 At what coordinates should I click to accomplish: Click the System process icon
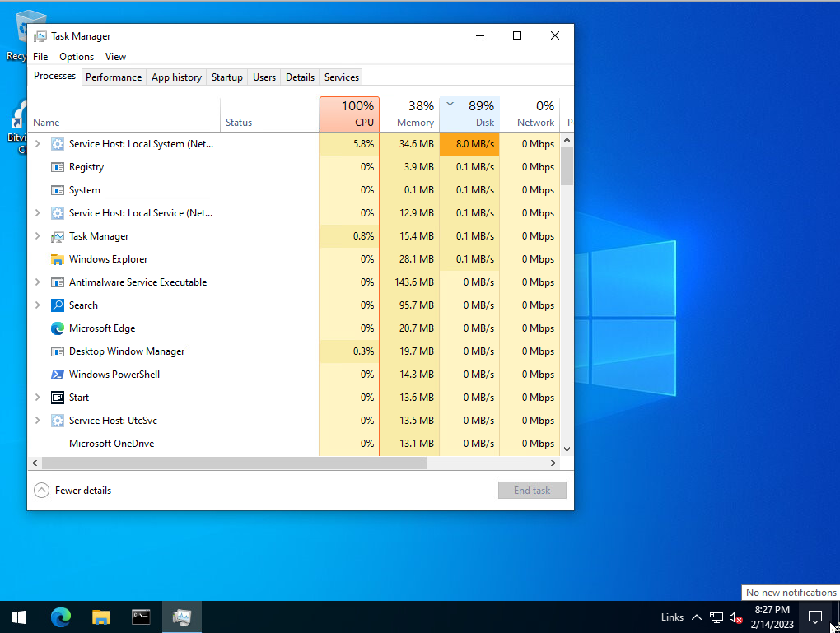tap(58, 190)
